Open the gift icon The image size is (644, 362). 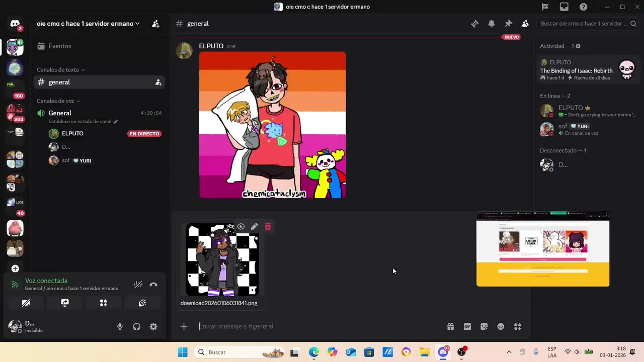450,327
